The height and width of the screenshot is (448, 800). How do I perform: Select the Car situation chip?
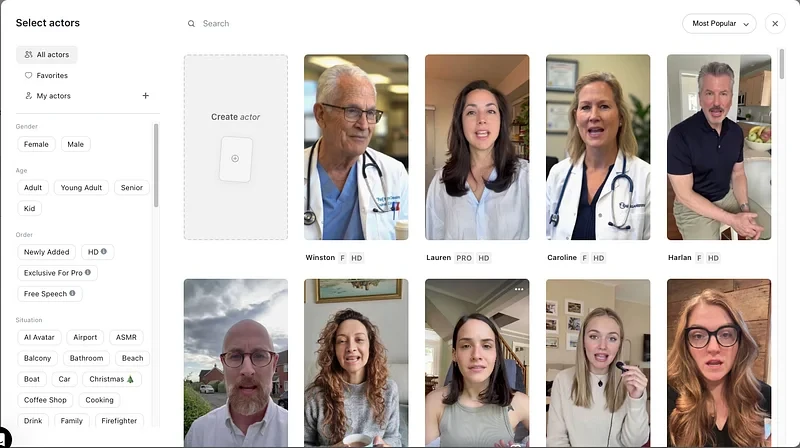64,379
